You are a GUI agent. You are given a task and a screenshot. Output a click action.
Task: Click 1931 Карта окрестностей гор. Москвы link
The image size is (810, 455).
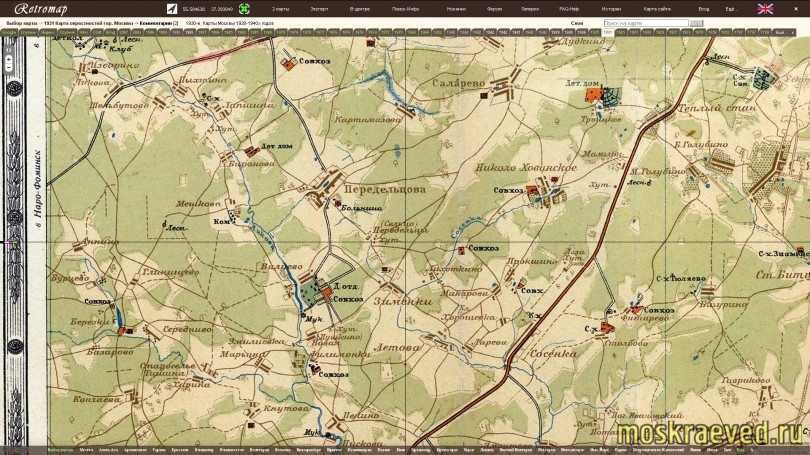coord(90,23)
